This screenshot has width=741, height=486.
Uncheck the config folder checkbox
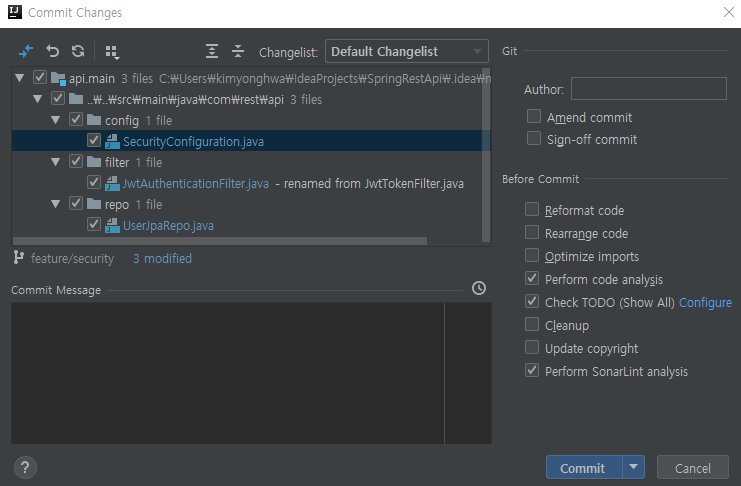pos(76,120)
